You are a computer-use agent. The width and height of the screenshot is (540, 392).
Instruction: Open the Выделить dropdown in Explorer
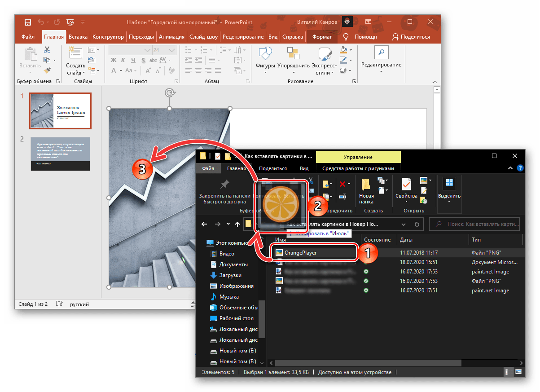tap(449, 201)
